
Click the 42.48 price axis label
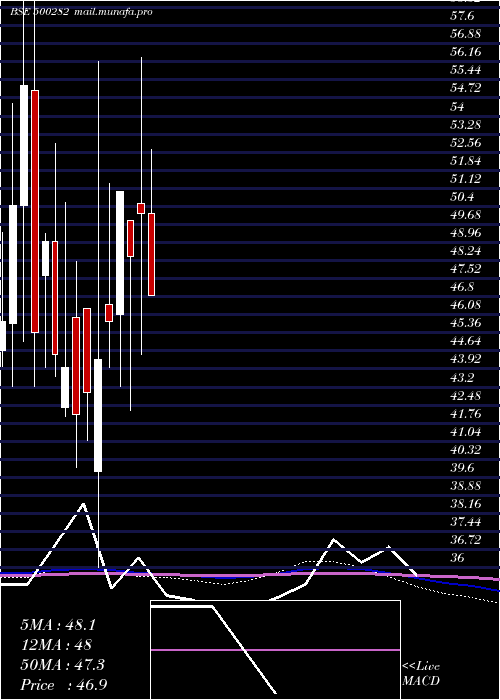pos(466,396)
